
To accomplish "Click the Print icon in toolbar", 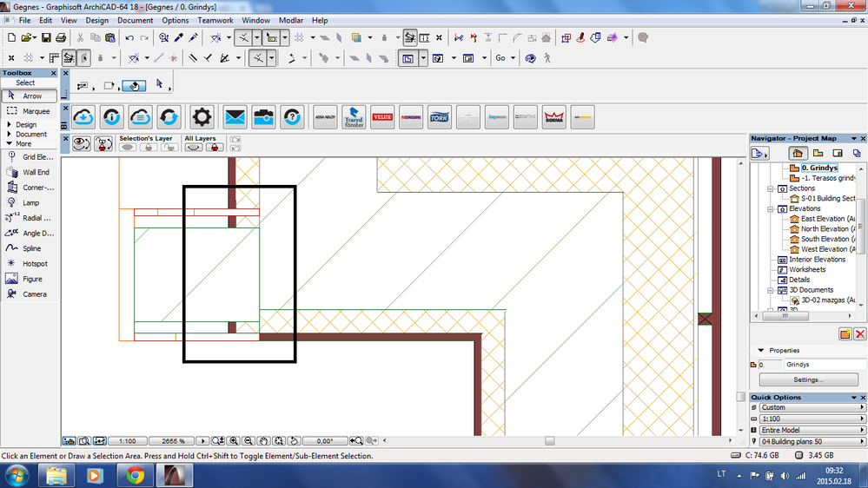I will click(x=61, y=38).
